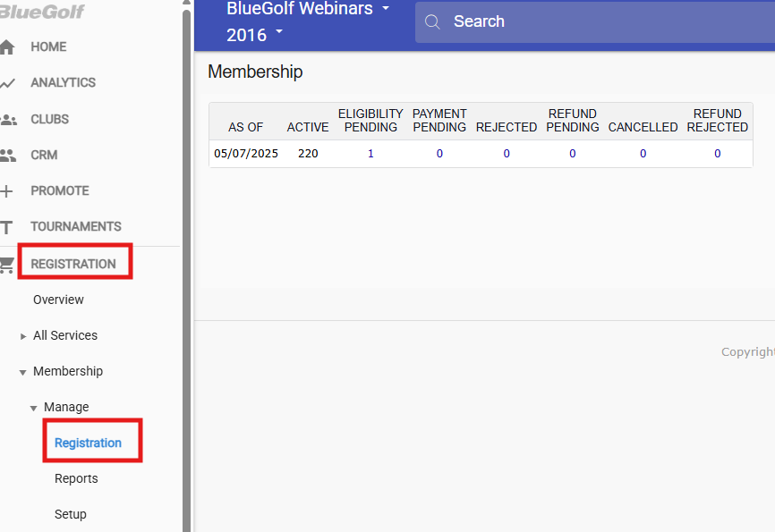This screenshot has width=775, height=532.
Task: Click the sidebar vertical scrollbar
Action: (186, 271)
